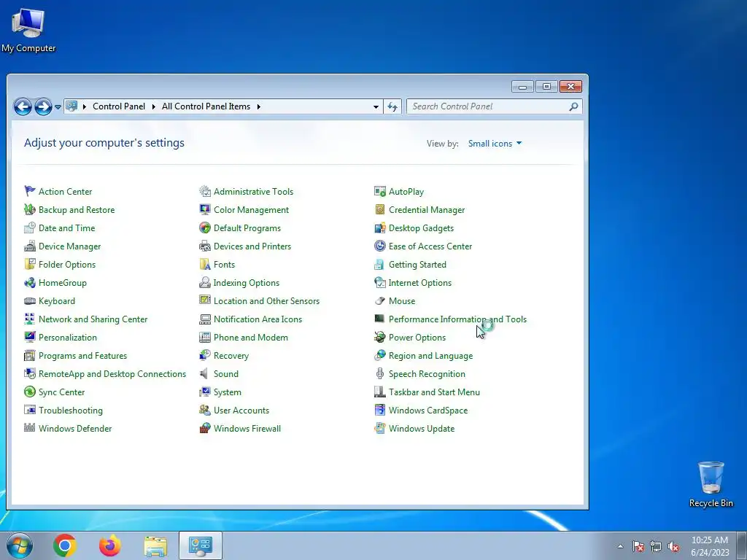This screenshot has width=747, height=560.
Task: Expand the arrow after All Control Panel Items
Action: tap(259, 106)
